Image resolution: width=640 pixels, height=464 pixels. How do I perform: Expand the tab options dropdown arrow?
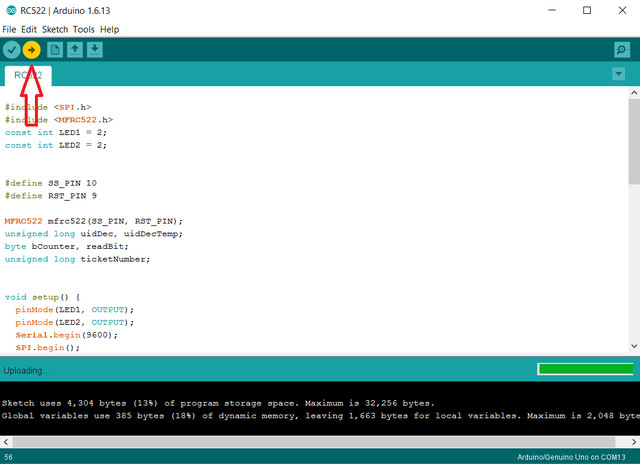pyautogui.click(x=618, y=74)
